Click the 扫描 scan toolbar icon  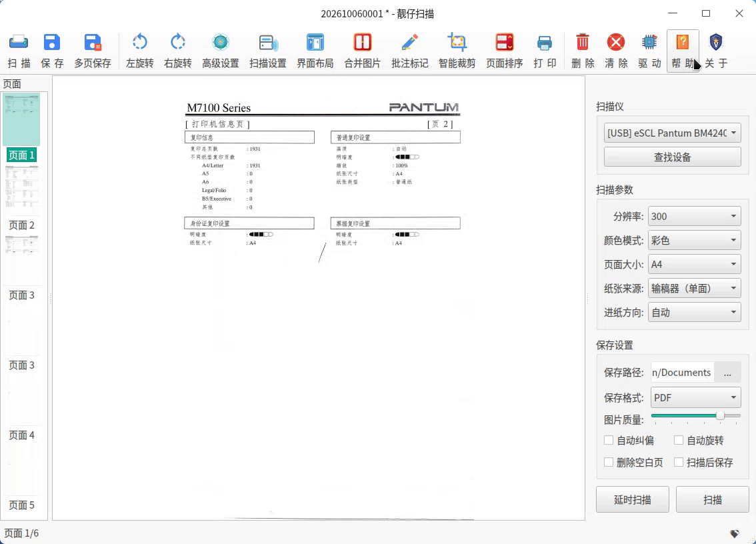(19, 51)
